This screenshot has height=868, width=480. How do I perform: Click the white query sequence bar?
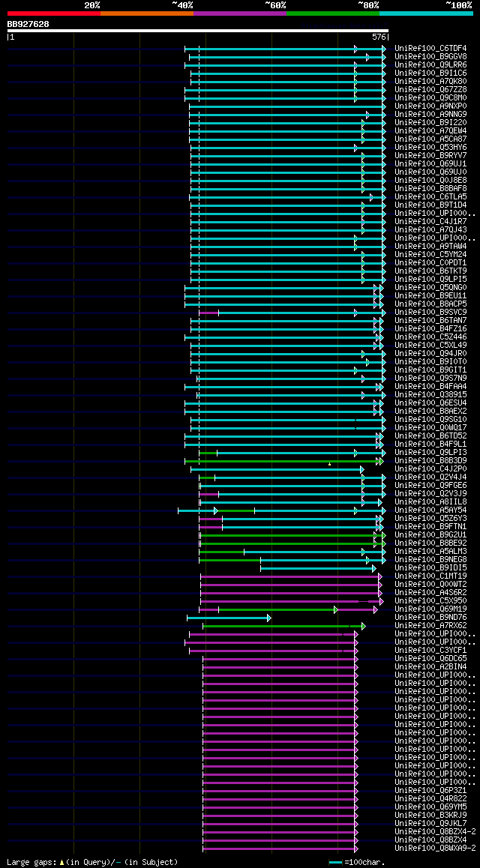pos(198,31)
